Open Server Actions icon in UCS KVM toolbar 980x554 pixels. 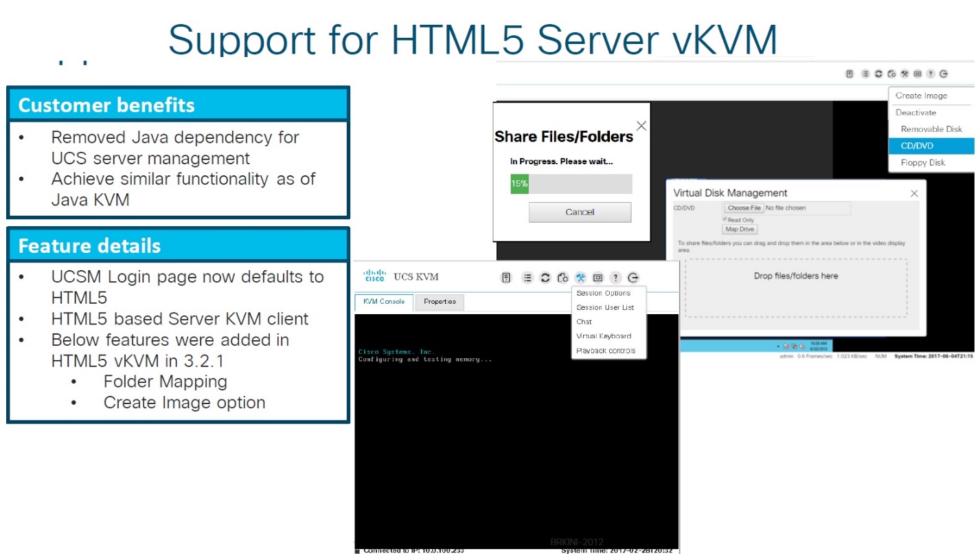pos(506,278)
